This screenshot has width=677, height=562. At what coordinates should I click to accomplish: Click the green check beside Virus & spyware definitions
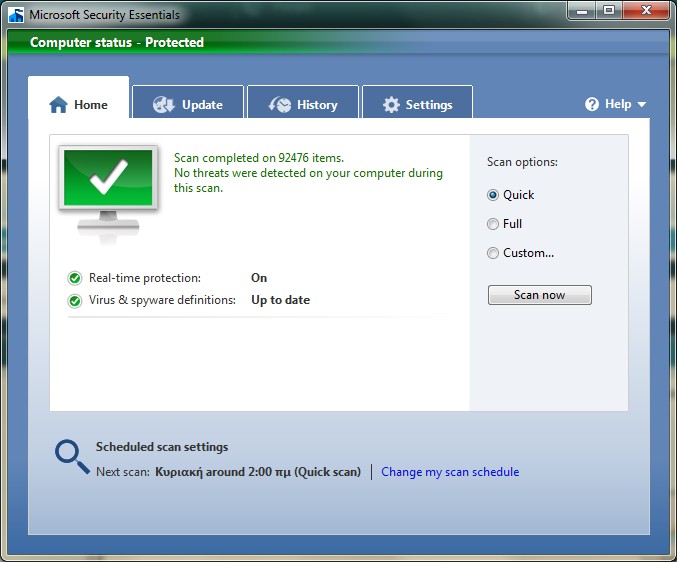click(75, 300)
